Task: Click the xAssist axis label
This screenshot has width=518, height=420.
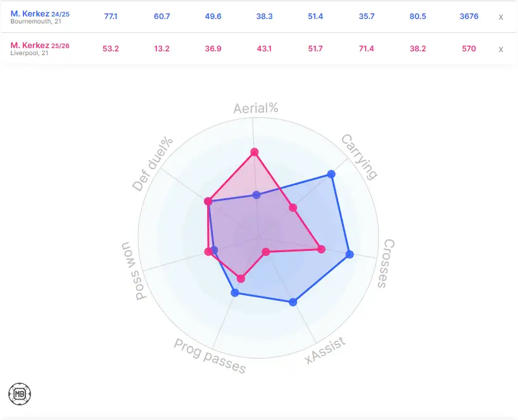Action: pyautogui.click(x=325, y=350)
